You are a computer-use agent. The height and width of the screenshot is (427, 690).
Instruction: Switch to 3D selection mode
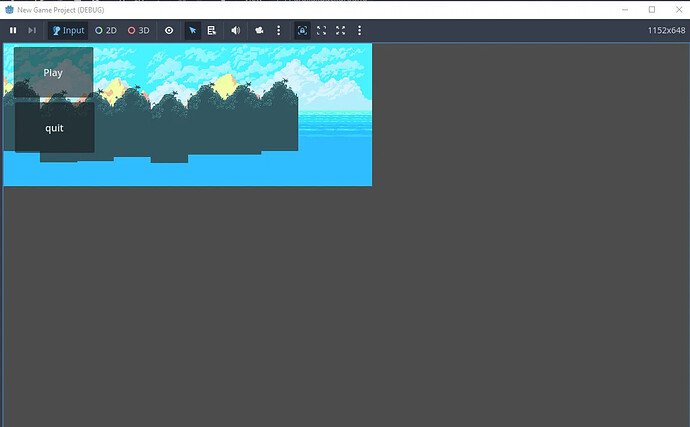[x=138, y=31]
